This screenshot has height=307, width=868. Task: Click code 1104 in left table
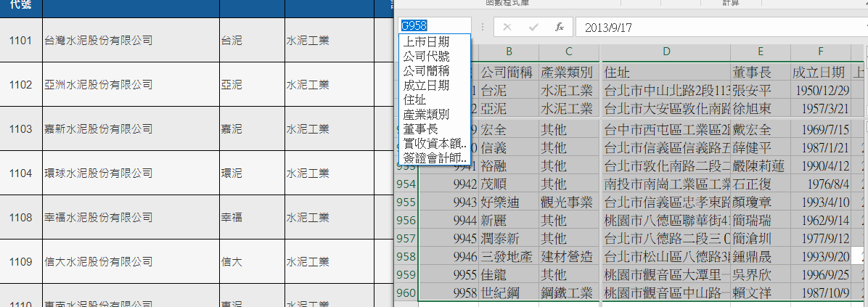click(x=21, y=173)
